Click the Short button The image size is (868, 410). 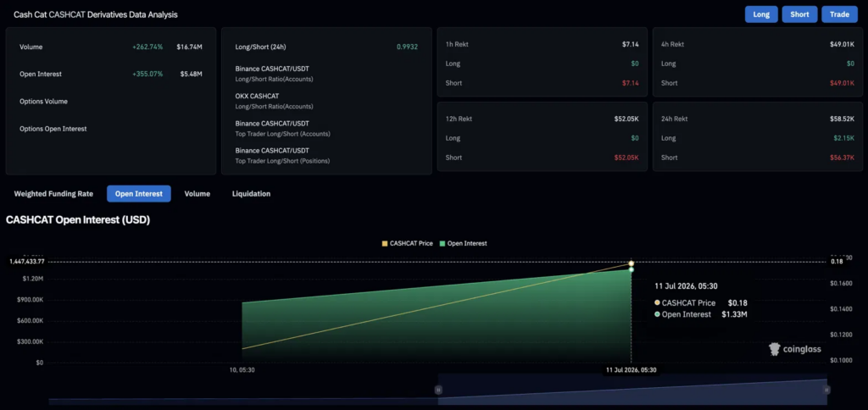pos(799,14)
